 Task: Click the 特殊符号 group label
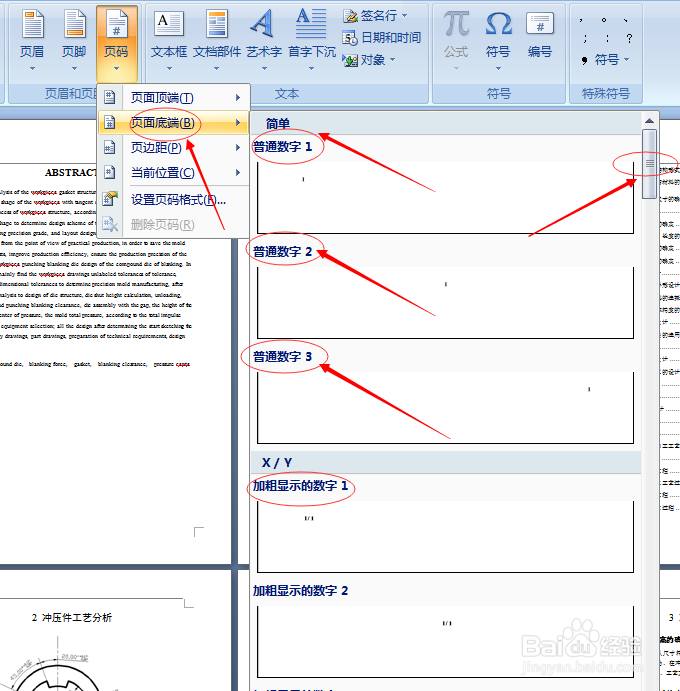[x=606, y=93]
